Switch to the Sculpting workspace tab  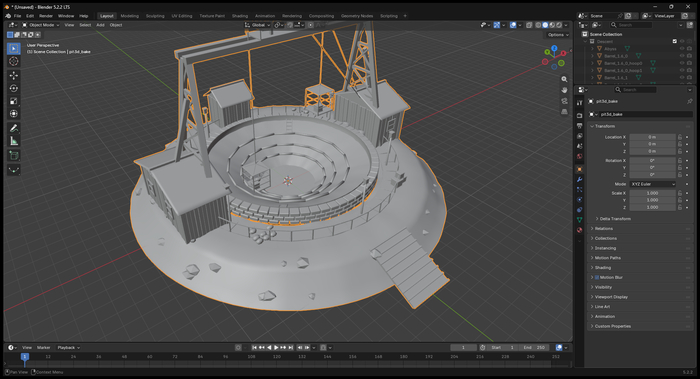pyautogui.click(x=155, y=16)
